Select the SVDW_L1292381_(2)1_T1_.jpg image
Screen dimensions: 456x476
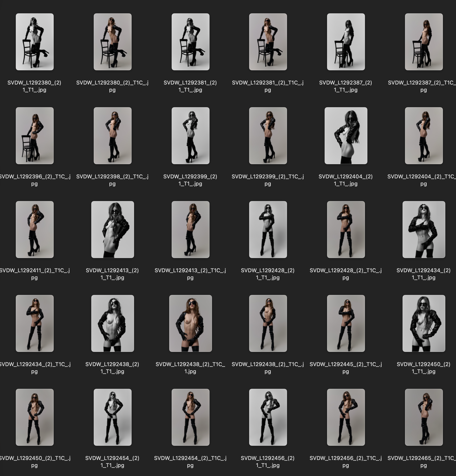190,42
